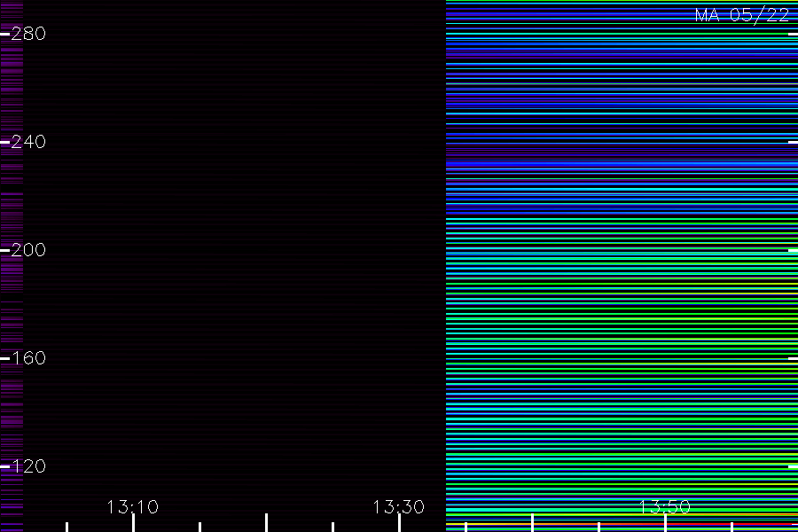Click the 160 frequency axis label
The image size is (798, 532).
(28, 358)
